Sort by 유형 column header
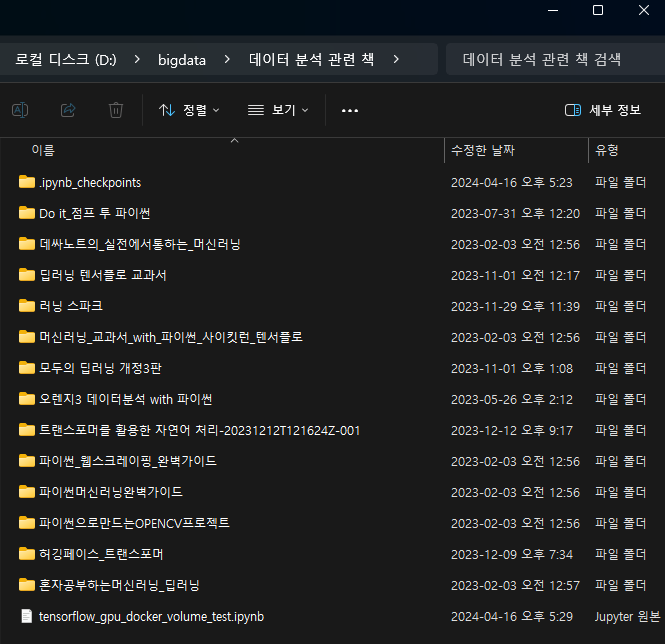665x644 pixels. 606,150
